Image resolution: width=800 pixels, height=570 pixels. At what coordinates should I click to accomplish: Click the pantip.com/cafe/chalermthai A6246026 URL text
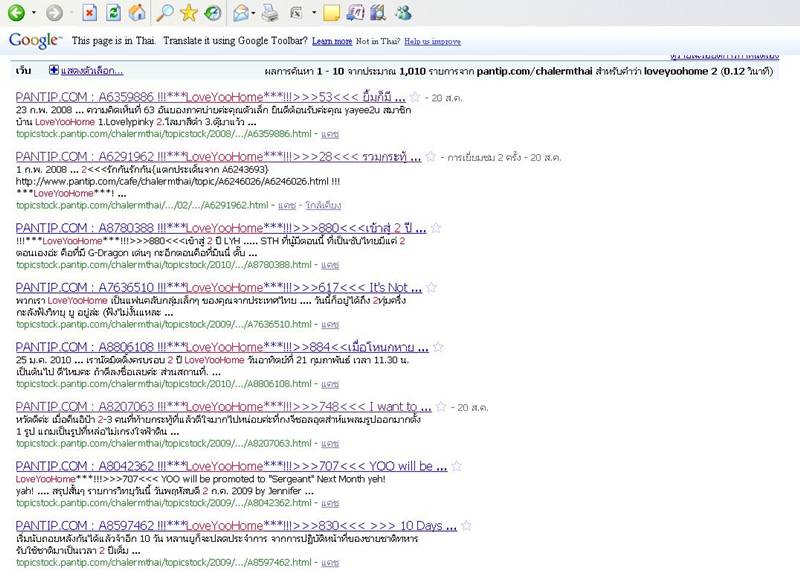point(172,182)
